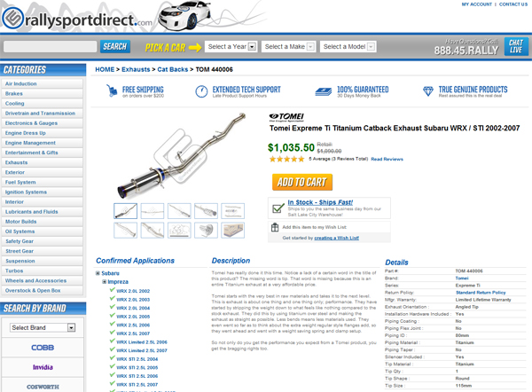Click the Free Shipping cart icon
Screen dimensions: 532x392
pos(112,90)
